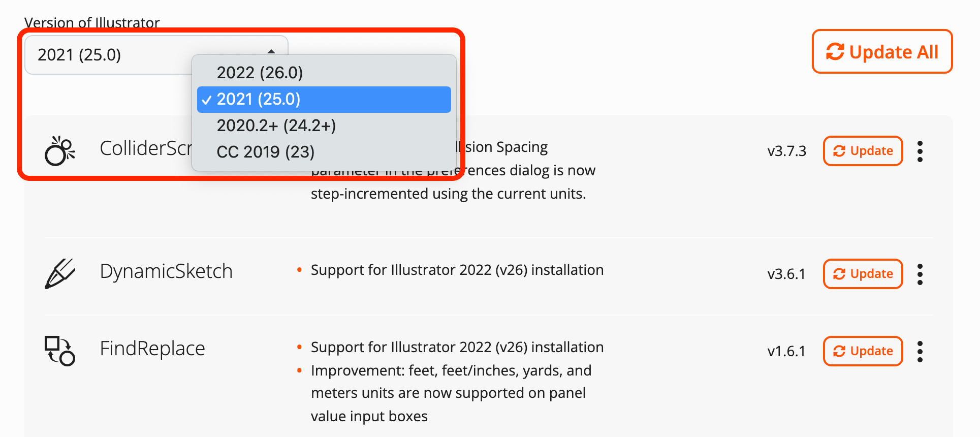The height and width of the screenshot is (437, 980).
Task: Click ColliderScribe version number v3.7.3
Action: click(x=786, y=151)
